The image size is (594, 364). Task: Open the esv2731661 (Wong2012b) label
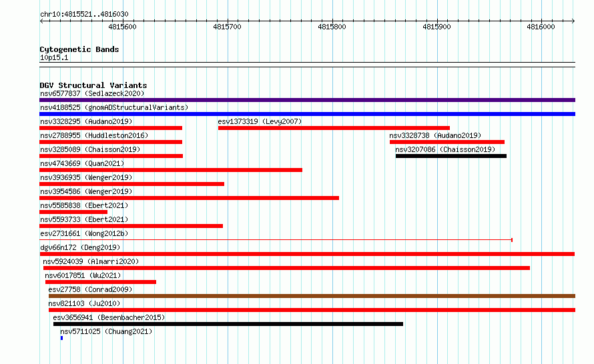84,233
